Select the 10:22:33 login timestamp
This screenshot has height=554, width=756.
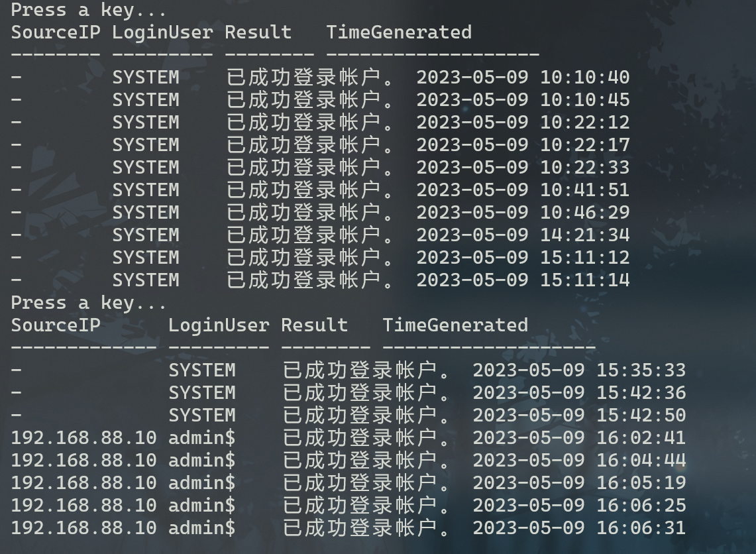click(x=522, y=168)
